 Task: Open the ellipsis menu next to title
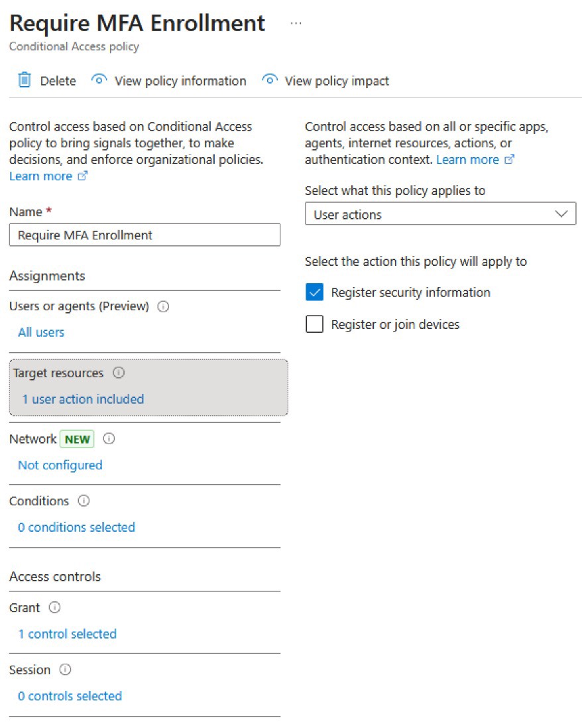[296, 23]
